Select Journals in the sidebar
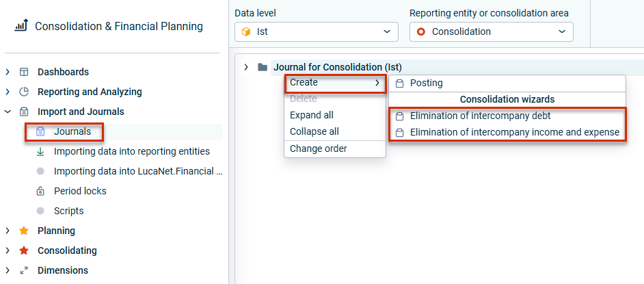The height and width of the screenshot is (284, 644). [x=72, y=131]
